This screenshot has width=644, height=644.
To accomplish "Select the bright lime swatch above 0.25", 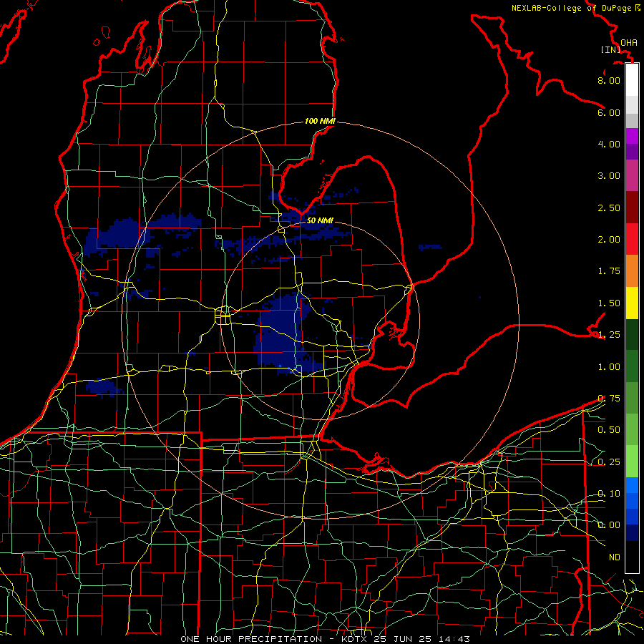I will click(632, 462).
